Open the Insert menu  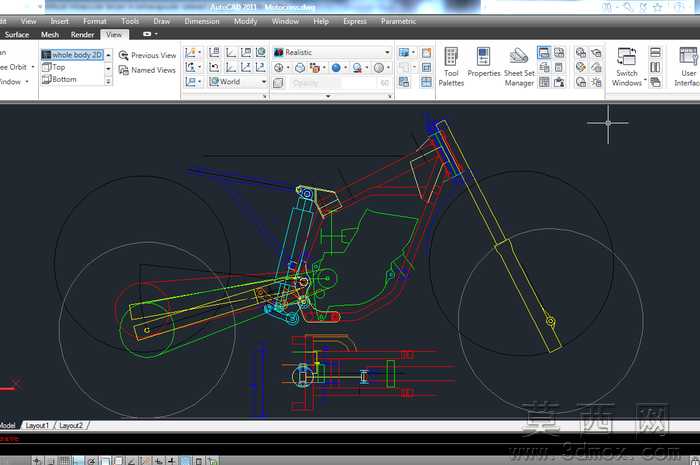pyautogui.click(x=59, y=21)
